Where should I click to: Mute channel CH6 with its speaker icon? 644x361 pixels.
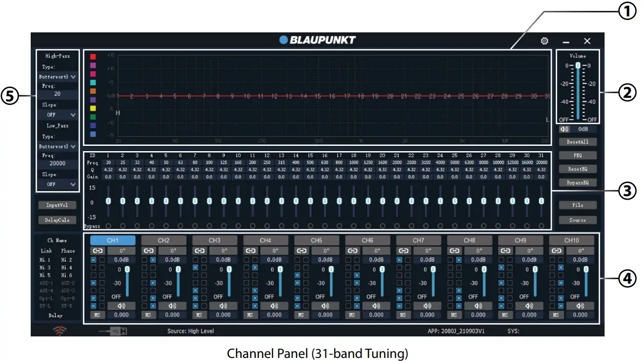tap(376, 306)
